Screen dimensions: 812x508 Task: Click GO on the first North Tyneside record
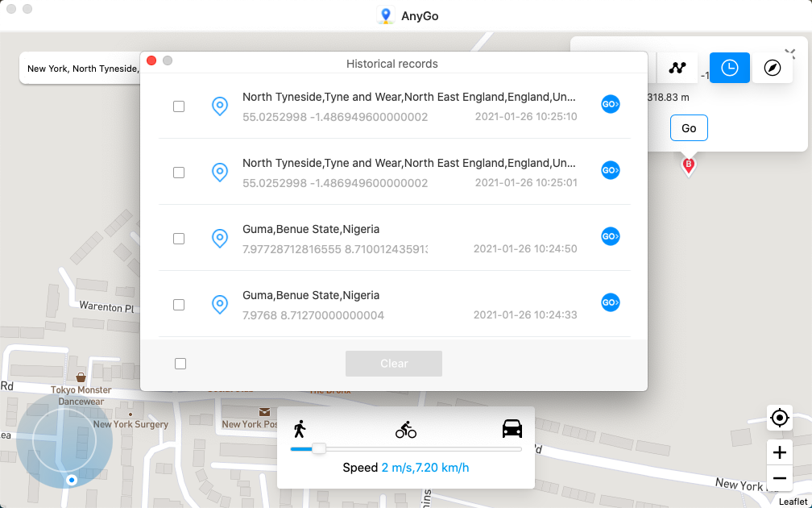610,104
